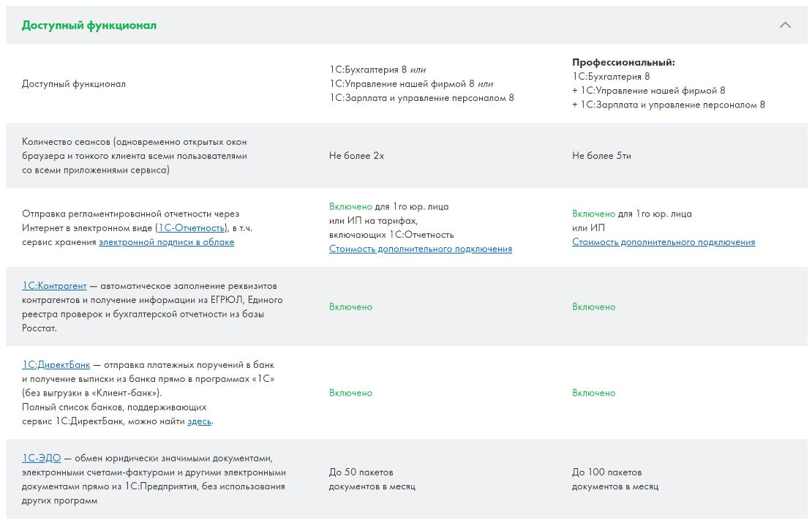Click the middle Включено in the 1С:Контрагент row
The height and width of the screenshot is (523, 812).
pos(350,306)
